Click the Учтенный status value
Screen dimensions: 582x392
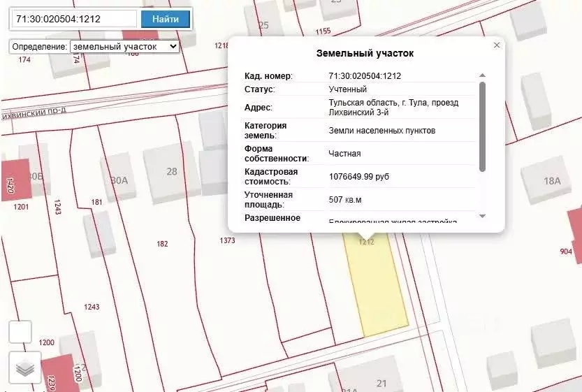[x=347, y=89]
